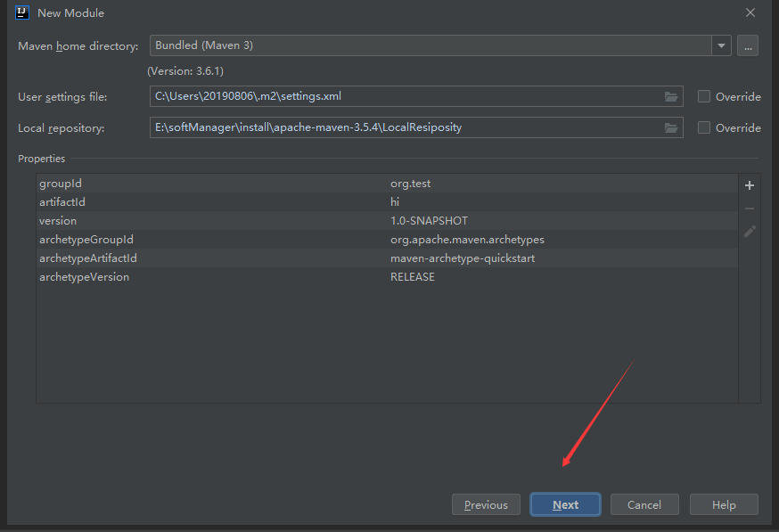Select the groupId property row
The image size is (779, 532).
[387, 184]
